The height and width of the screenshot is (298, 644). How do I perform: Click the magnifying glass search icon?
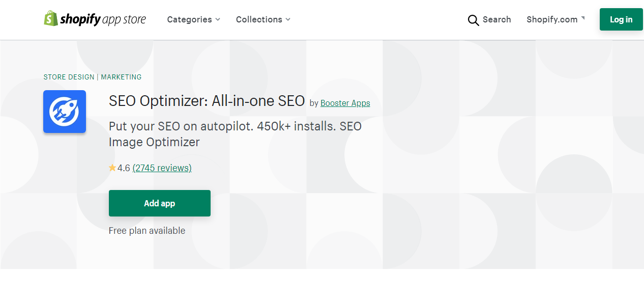[x=473, y=20]
